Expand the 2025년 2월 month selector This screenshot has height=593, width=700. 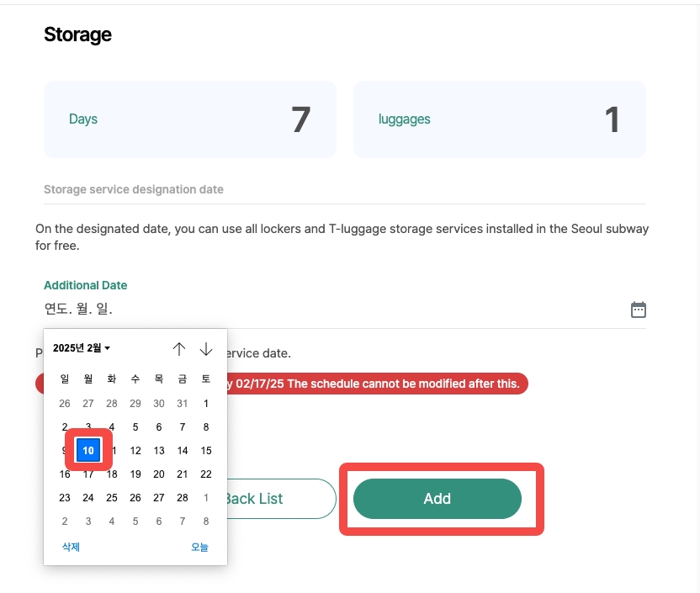pos(82,348)
